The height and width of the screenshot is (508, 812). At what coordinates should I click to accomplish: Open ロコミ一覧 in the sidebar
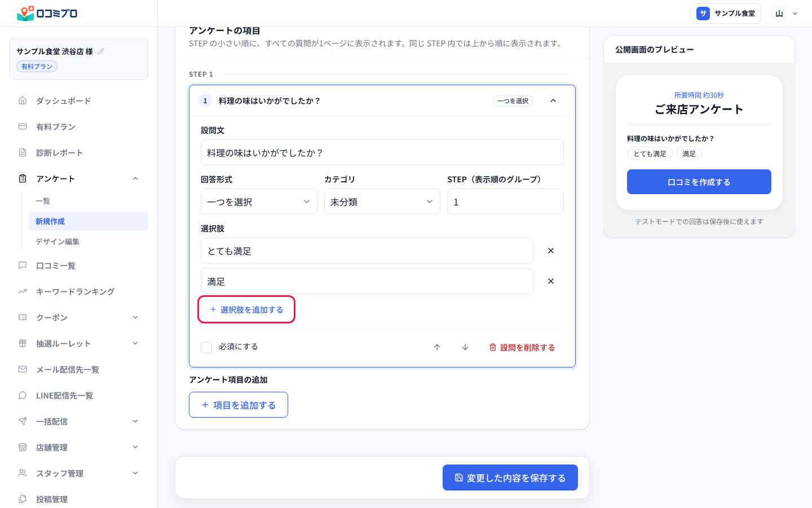tap(79, 265)
